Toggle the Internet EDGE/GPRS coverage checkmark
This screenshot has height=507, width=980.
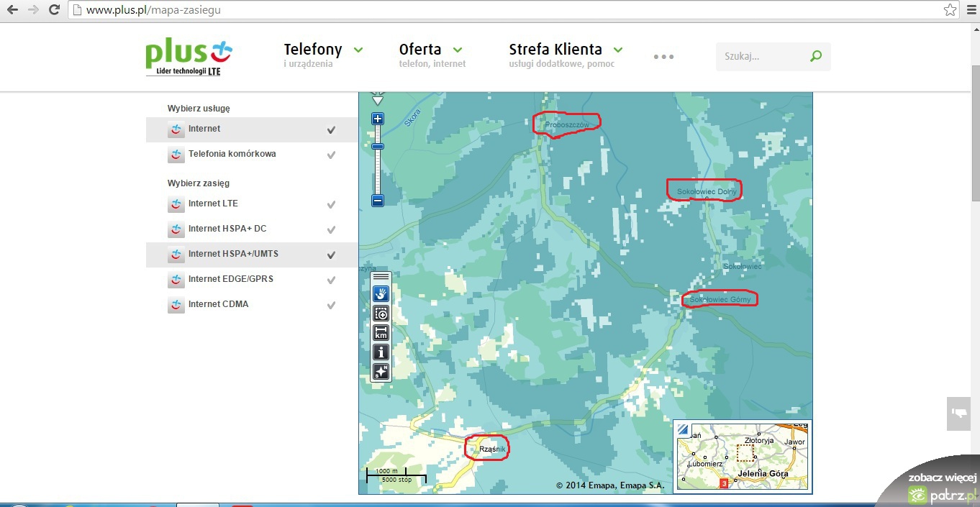331,280
